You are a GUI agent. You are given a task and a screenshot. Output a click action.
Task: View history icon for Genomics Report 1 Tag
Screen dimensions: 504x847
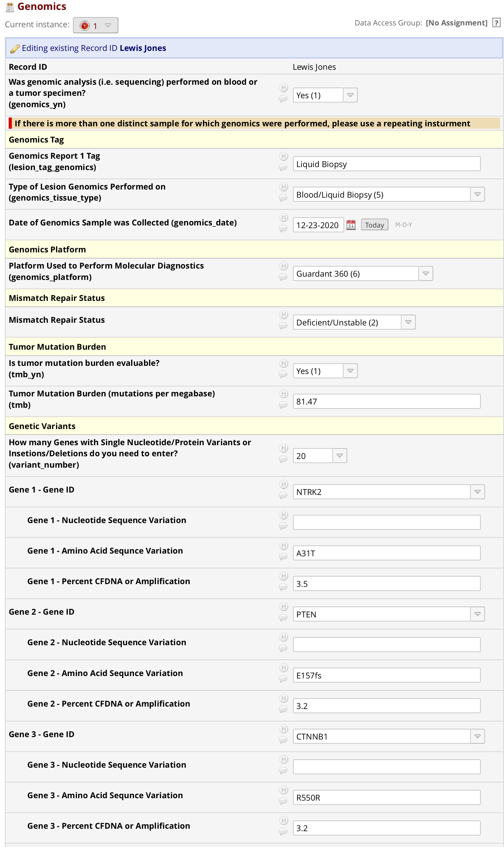(x=284, y=156)
